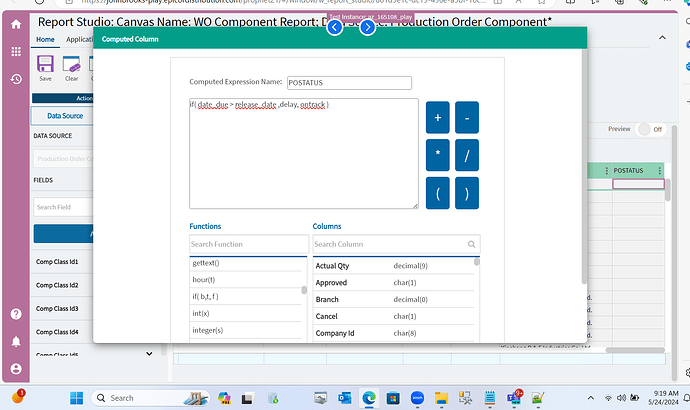Collapse the ribbon with the chevron

click(662, 38)
